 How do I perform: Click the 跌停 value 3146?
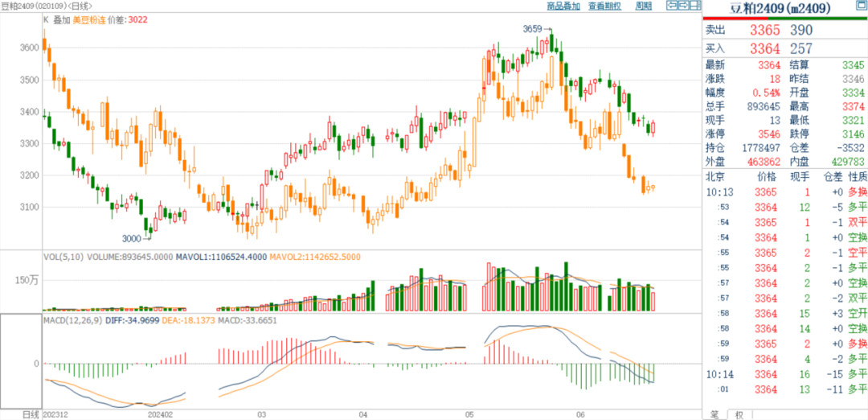pyautogui.click(x=851, y=134)
